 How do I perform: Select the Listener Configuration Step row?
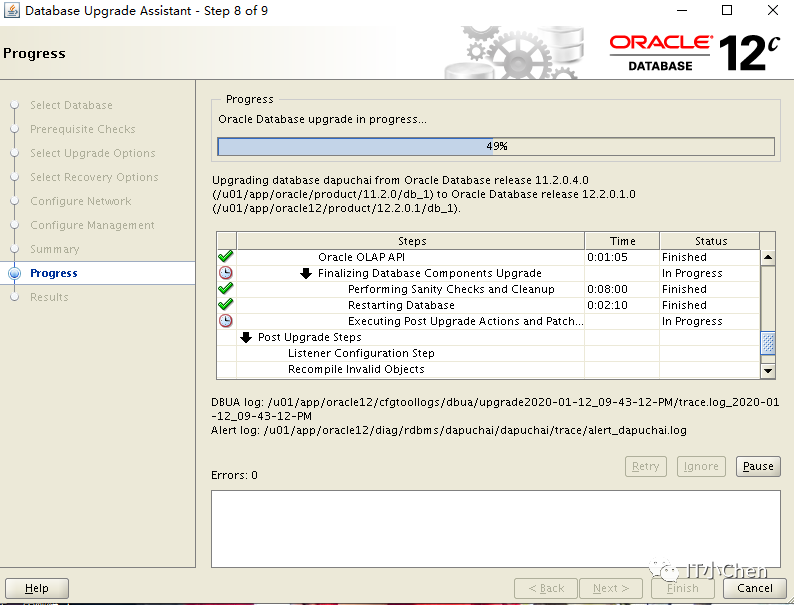pos(489,353)
